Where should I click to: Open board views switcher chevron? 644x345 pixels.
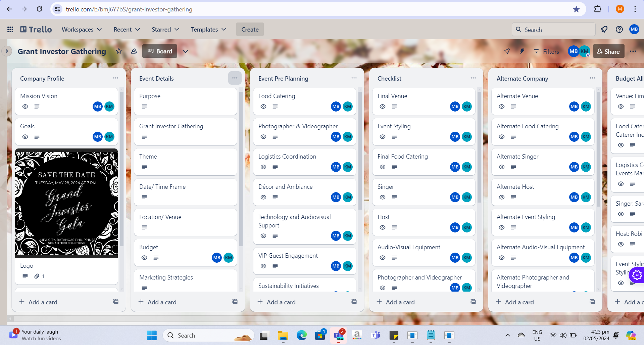pyautogui.click(x=185, y=51)
